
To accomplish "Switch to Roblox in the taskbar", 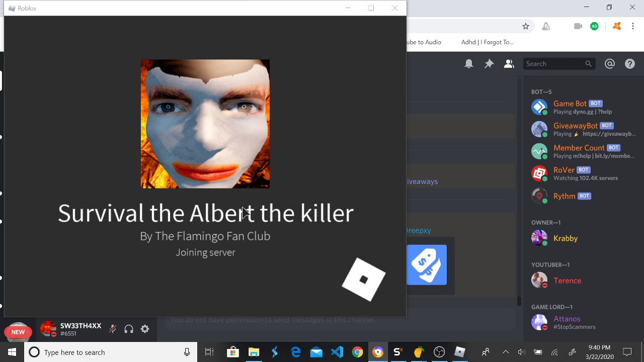I will (x=460, y=352).
